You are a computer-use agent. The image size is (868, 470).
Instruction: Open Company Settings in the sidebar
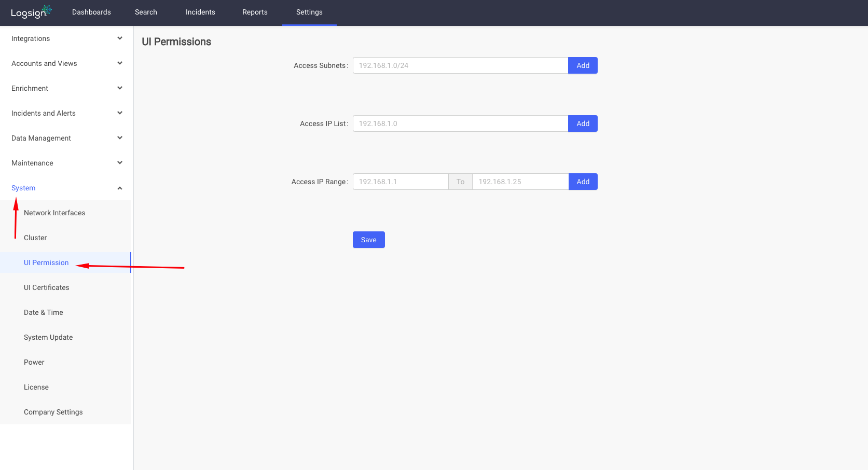(53, 412)
